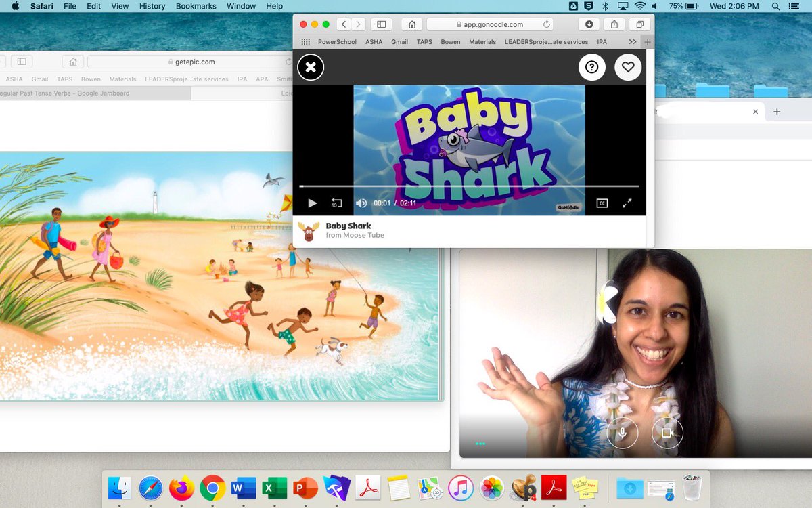Screen dimensions: 812x508
Task: Toggle closed captions on the video
Action: pyautogui.click(x=602, y=203)
